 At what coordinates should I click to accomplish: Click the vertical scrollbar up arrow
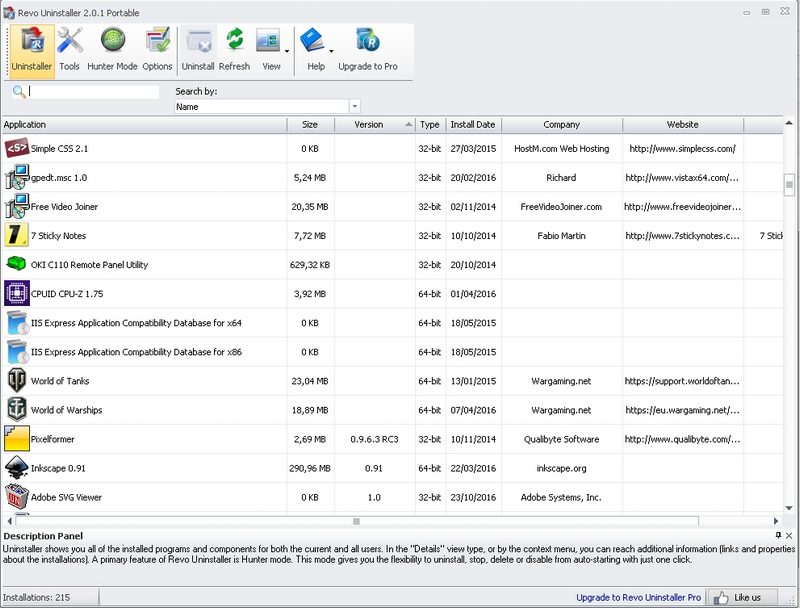pyautogui.click(x=789, y=123)
